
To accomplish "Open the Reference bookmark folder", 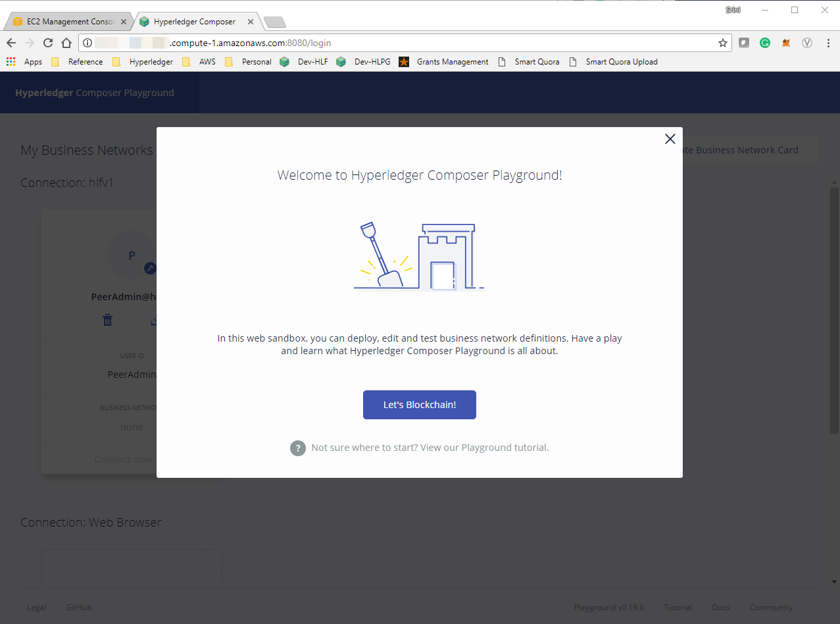I will 77,62.
